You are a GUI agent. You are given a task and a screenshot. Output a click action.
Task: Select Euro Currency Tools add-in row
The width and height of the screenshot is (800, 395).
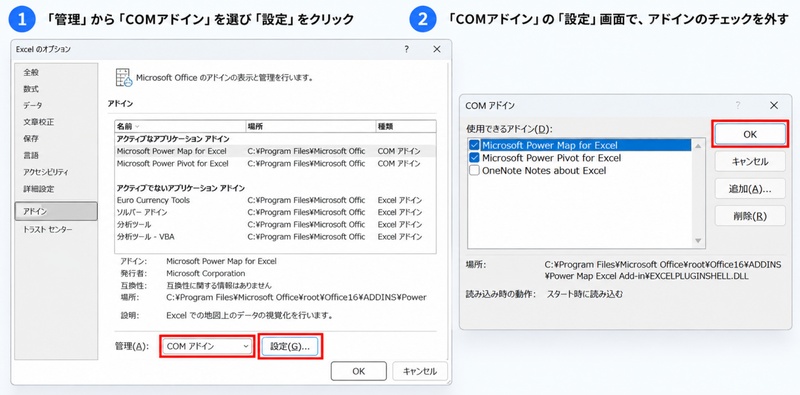click(276, 200)
